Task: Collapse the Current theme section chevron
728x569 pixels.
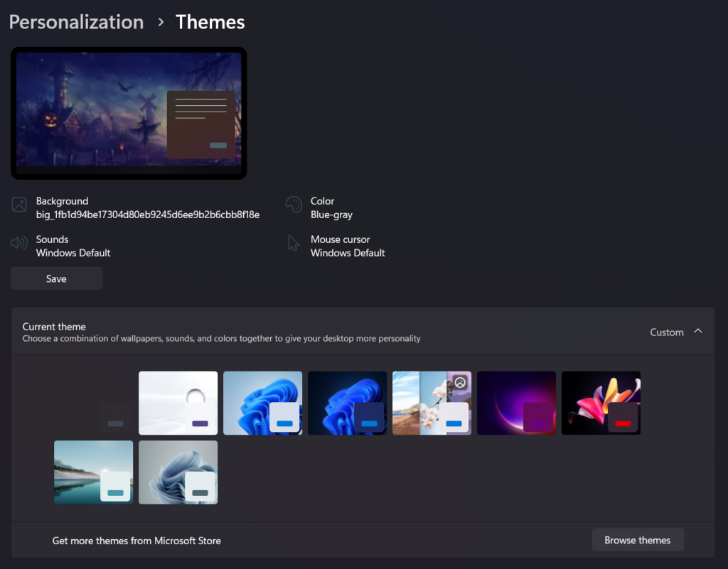Action: (698, 332)
